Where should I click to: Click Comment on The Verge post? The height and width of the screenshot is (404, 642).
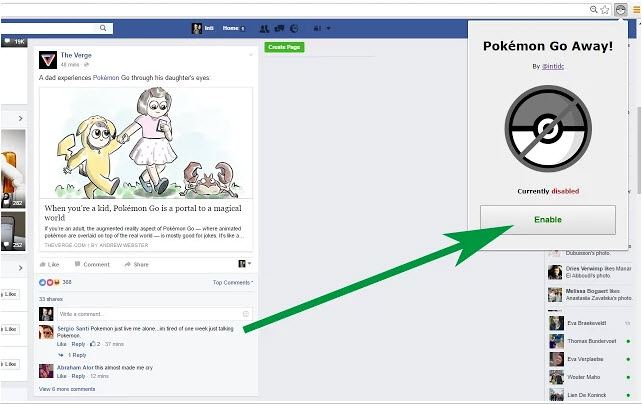pyautogui.click(x=92, y=264)
